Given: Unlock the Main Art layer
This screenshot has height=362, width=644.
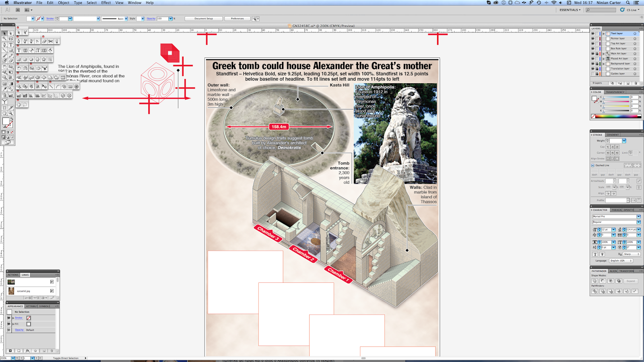Looking at the screenshot, I should coord(597,53).
